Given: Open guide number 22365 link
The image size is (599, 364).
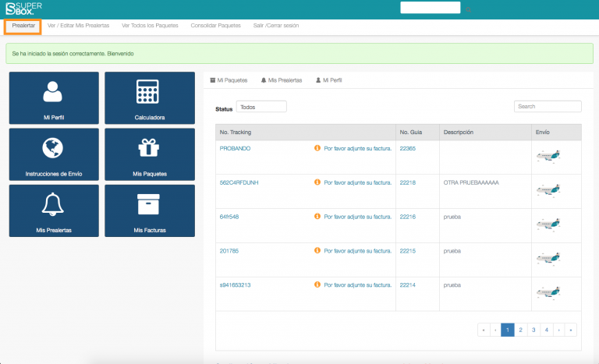Looking at the screenshot, I should [407, 148].
